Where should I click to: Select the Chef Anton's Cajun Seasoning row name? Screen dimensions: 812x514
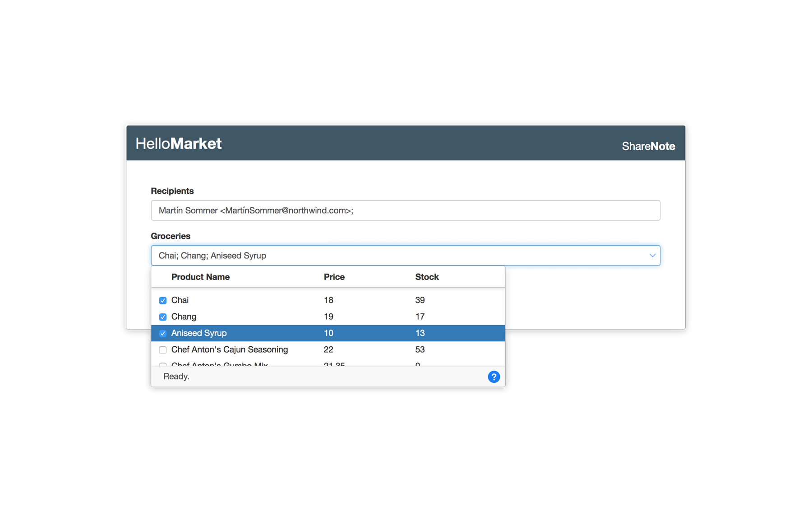click(229, 349)
